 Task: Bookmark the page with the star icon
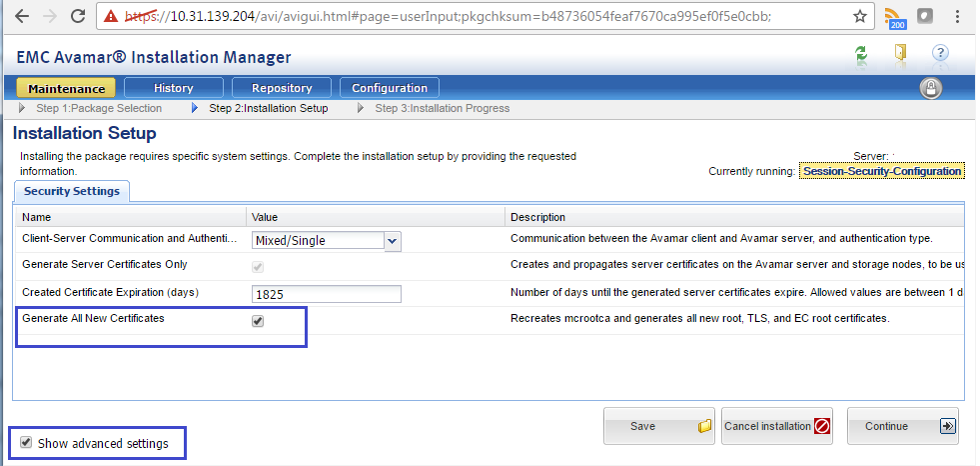(x=859, y=16)
